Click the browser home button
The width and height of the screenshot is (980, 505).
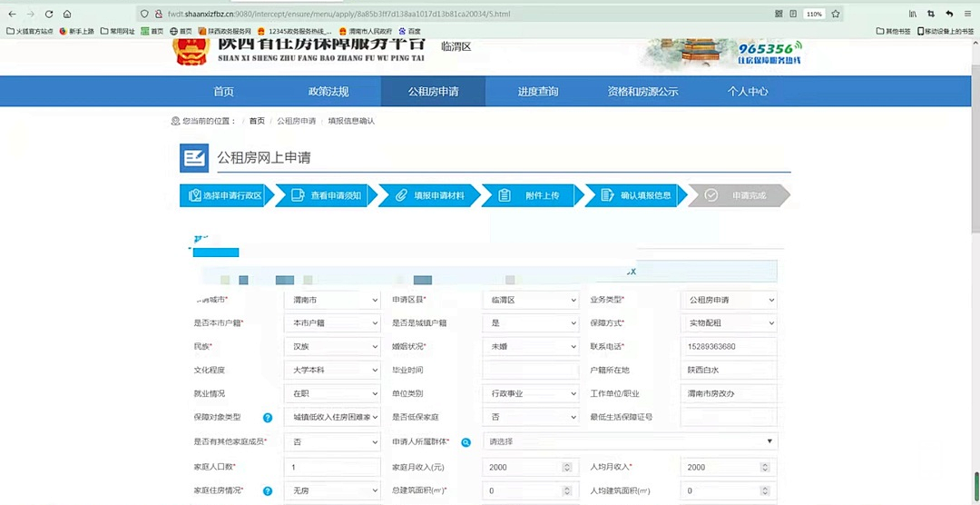(67, 15)
